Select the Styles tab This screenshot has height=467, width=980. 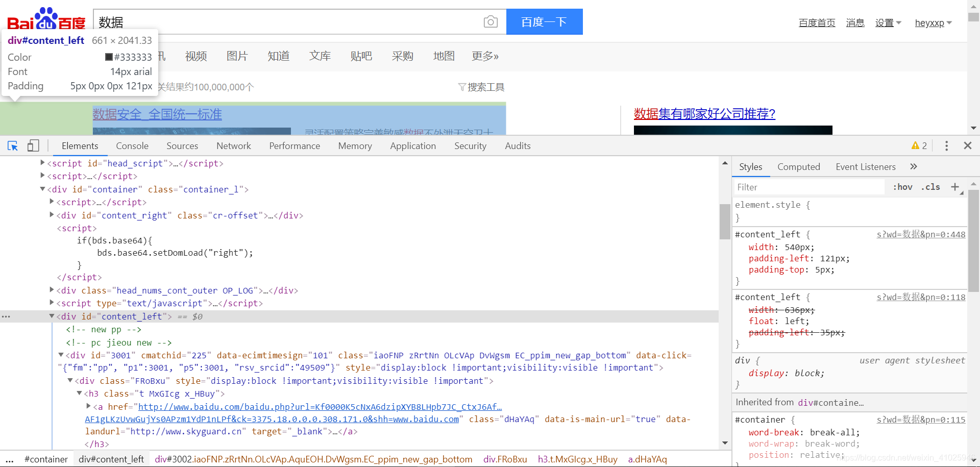pos(750,167)
